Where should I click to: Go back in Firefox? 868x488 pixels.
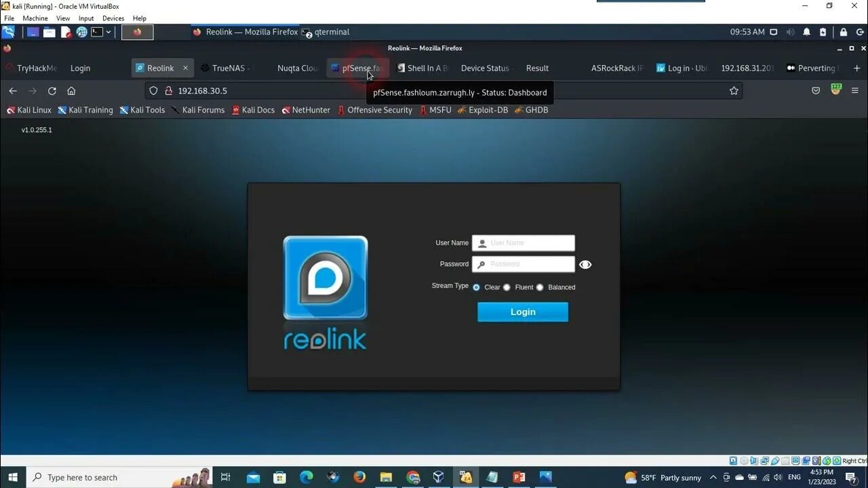tap(13, 91)
